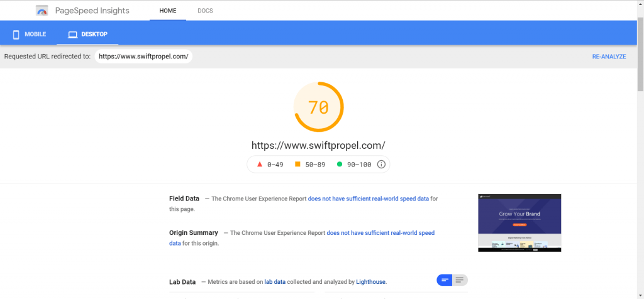This screenshot has width=644, height=299.
Task: Click the red triangle 0-49 legend marker
Action: pos(260,165)
